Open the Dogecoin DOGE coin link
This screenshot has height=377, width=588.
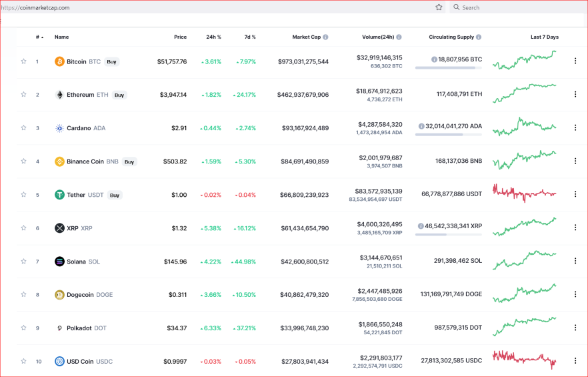pyautogui.click(x=89, y=295)
